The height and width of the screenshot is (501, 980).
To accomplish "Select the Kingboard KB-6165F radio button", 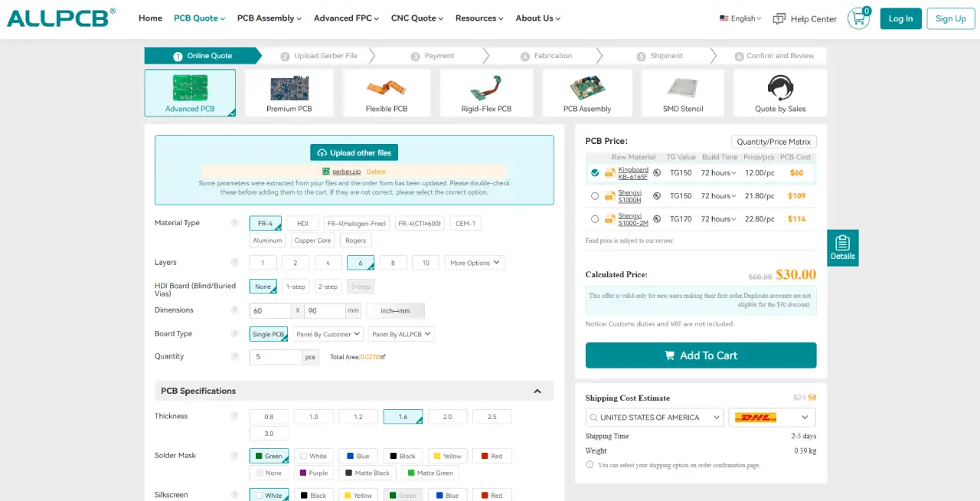I will tap(595, 173).
